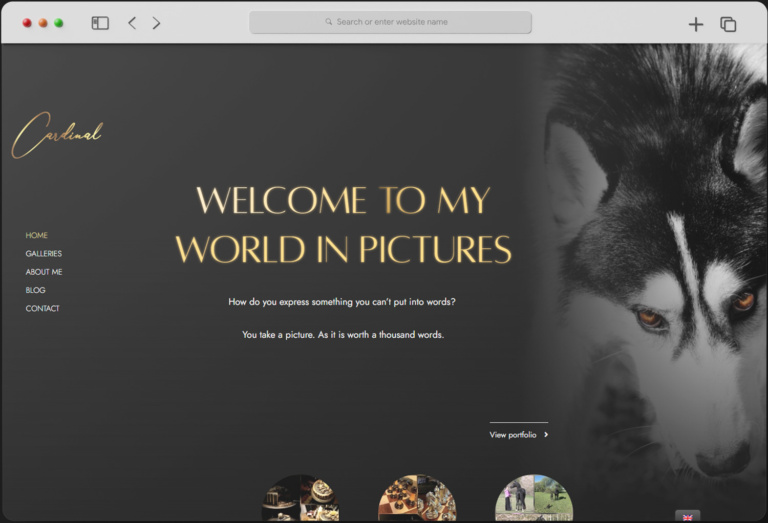This screenshot has height=523, width=768.
Task: Go back with the left arrow
Action: click(x=132, y=23)
